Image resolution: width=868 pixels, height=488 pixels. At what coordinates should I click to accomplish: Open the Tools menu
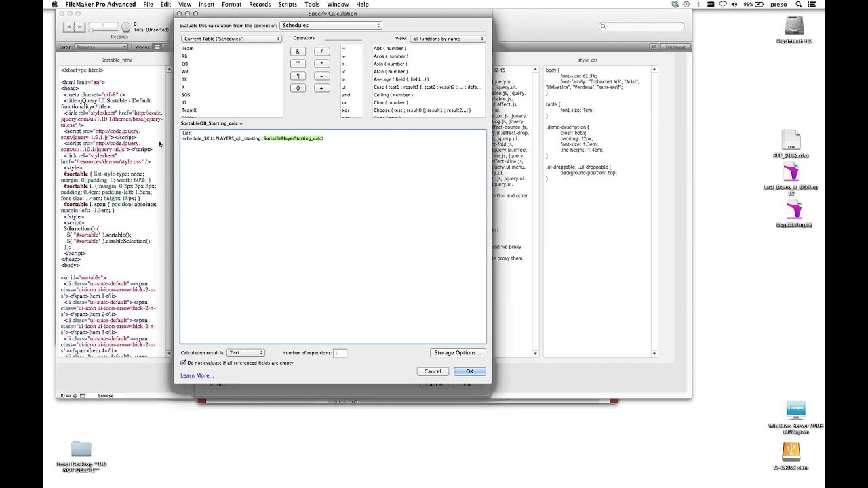click(x=312, y=4)
